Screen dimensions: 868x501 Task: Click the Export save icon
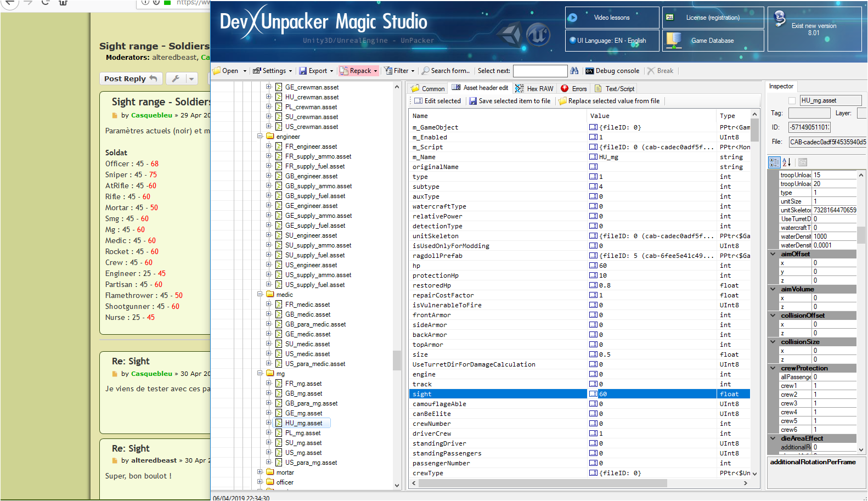point(303,71)
